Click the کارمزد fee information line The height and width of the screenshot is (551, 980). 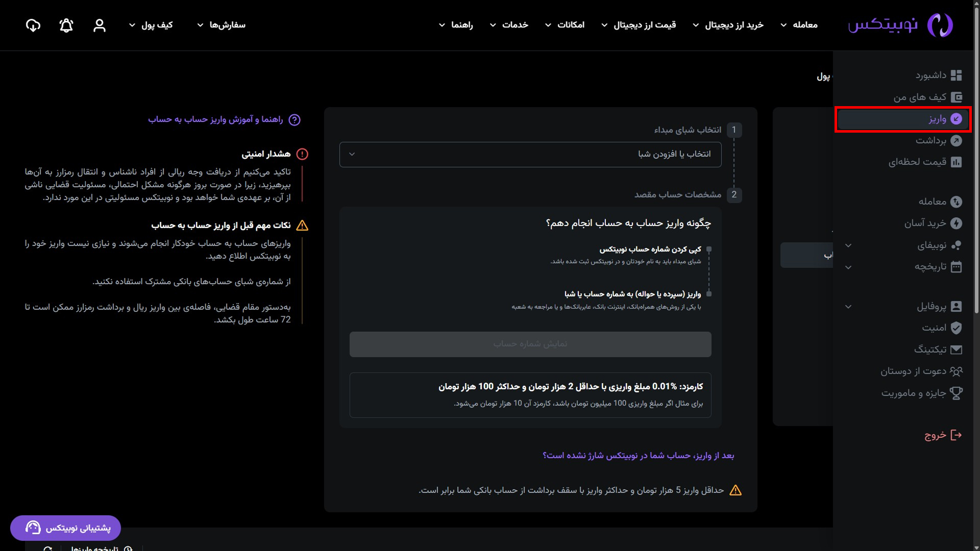click(571, 387)
